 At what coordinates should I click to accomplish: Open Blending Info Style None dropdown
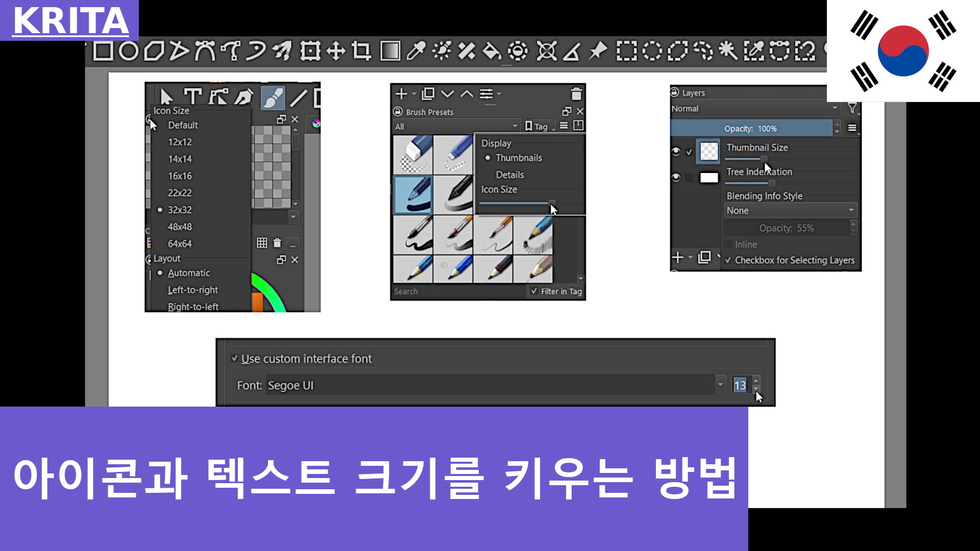click(x=790, y=210)
